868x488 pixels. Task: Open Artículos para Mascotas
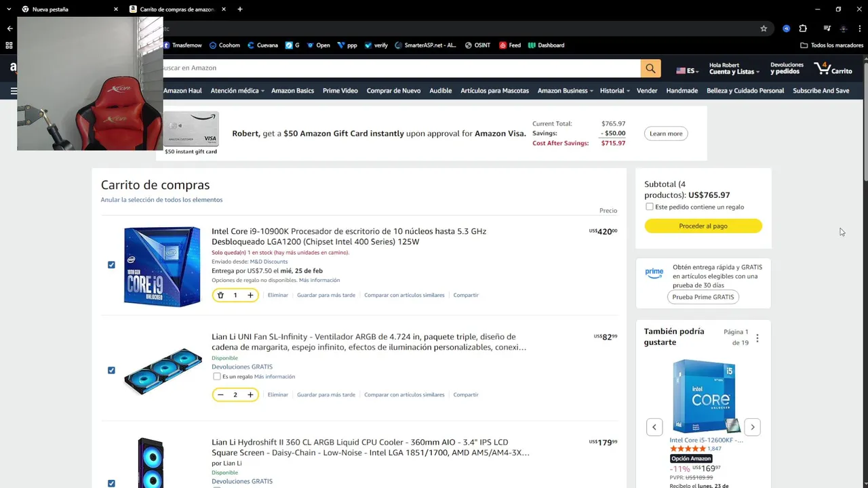tap(494, 91)
